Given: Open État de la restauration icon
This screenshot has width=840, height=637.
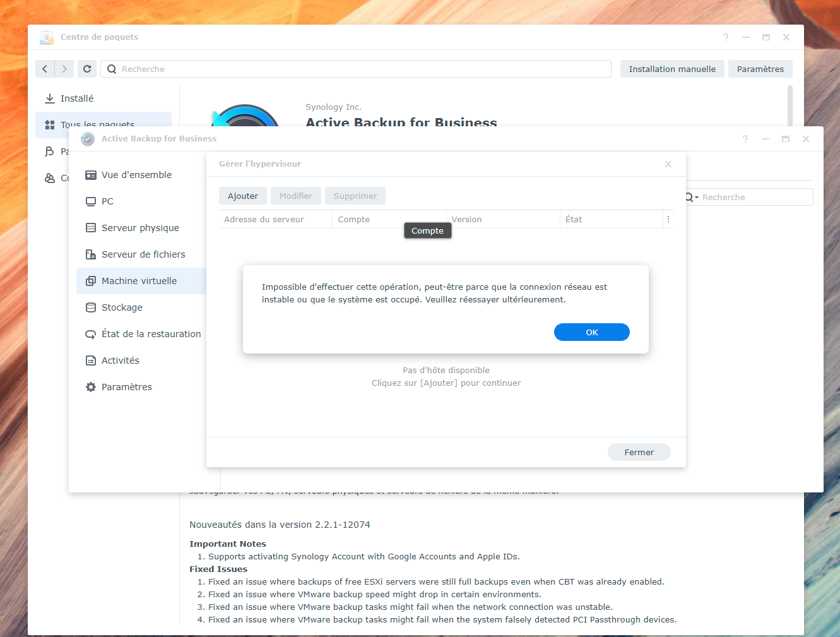Looking at the screenshot, I should pos(91,334).
